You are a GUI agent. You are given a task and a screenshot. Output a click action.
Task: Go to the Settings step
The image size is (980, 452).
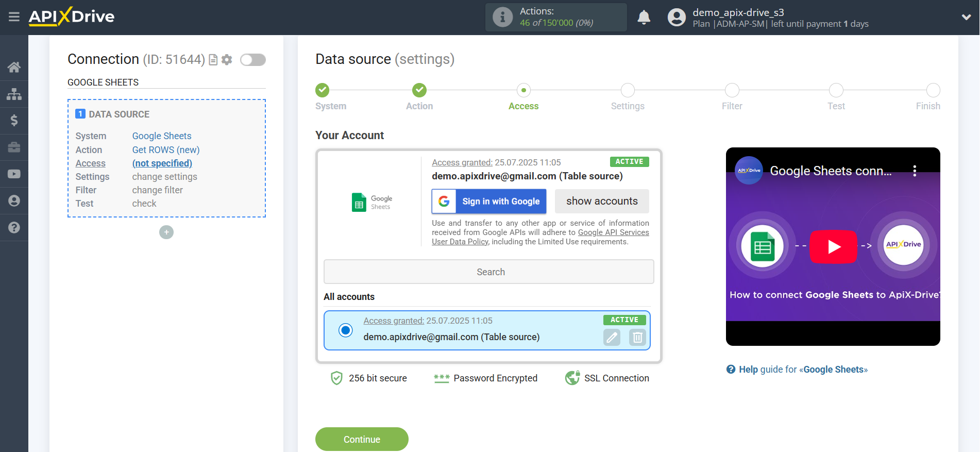pyautogui.click(x=628, y=90)
